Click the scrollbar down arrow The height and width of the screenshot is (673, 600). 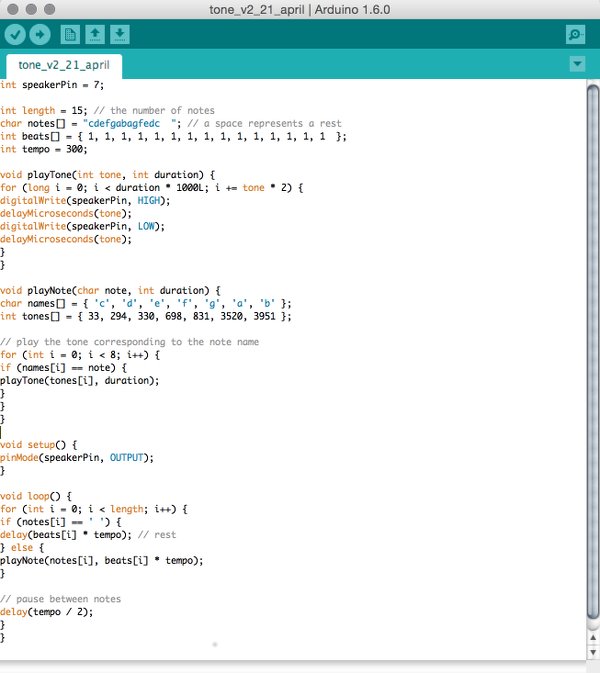coord(593,652)
